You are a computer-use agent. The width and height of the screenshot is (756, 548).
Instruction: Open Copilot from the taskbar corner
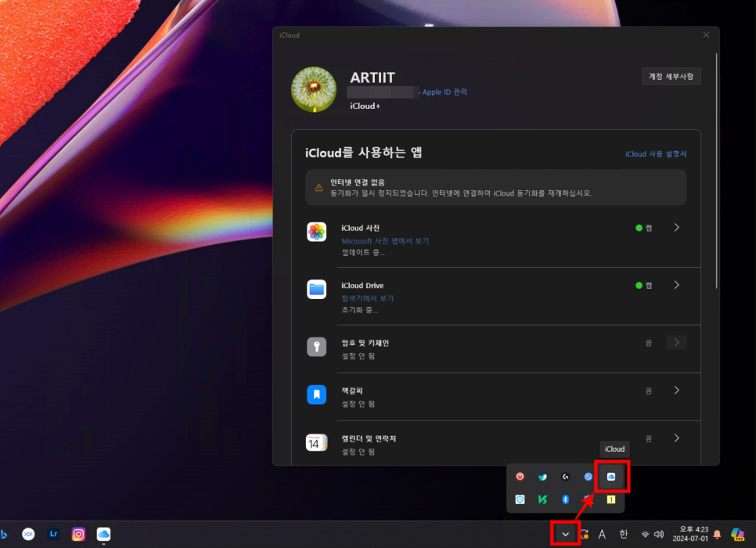click(738, 534)
